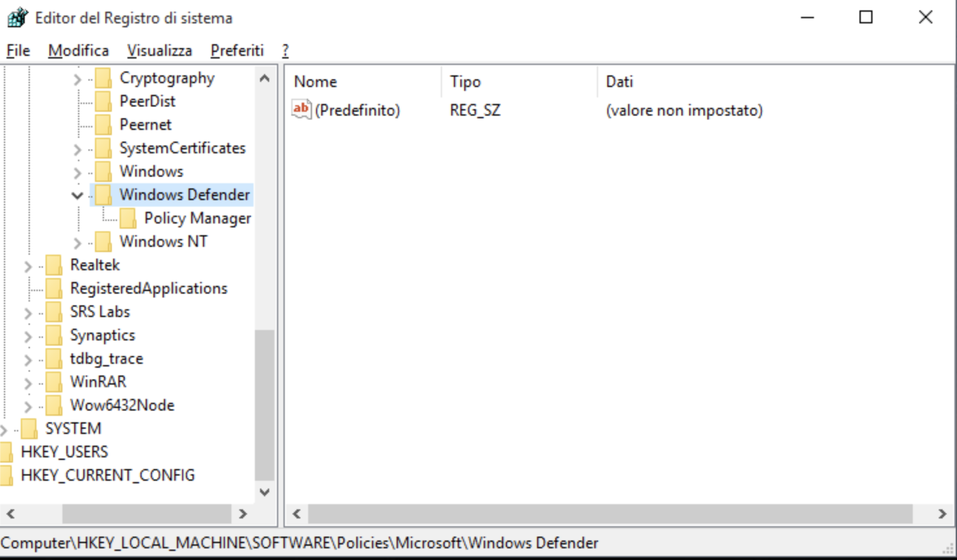
Task: Click the Wow6432Node folder icon
Action: click(54, 406)
